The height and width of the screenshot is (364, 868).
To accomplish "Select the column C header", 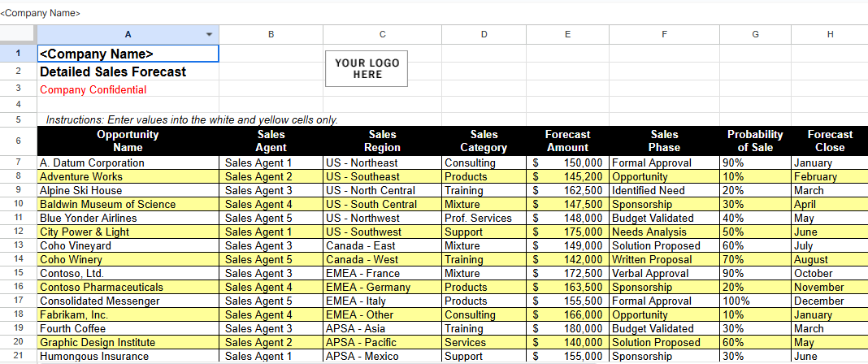I will (382, 34).
